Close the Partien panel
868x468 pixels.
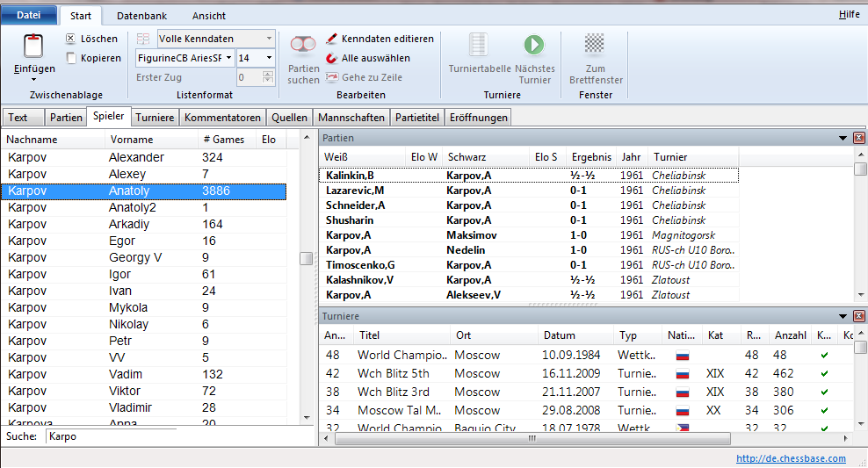click(x=858, y=139)
